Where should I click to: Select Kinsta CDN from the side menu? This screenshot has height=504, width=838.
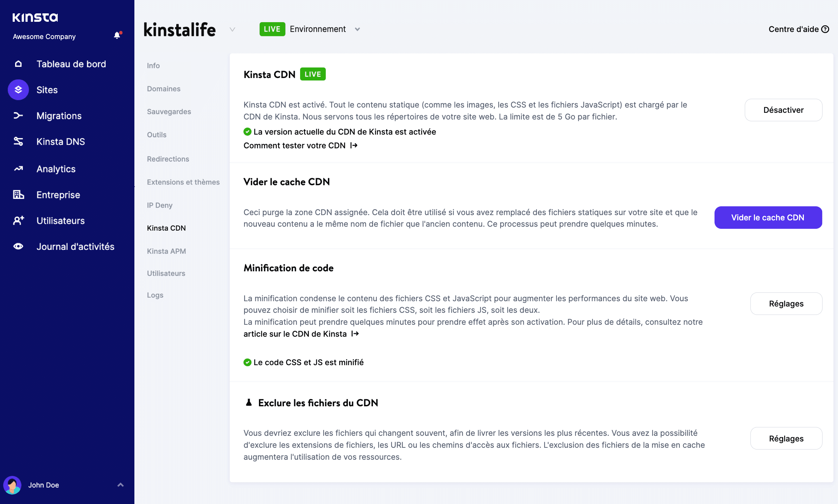coord(166,228)
